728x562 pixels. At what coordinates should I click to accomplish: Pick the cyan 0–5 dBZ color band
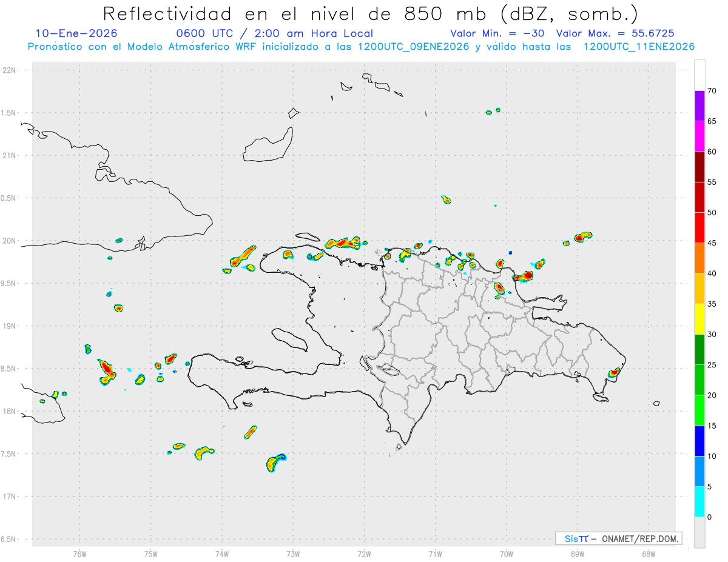point(699,502)
